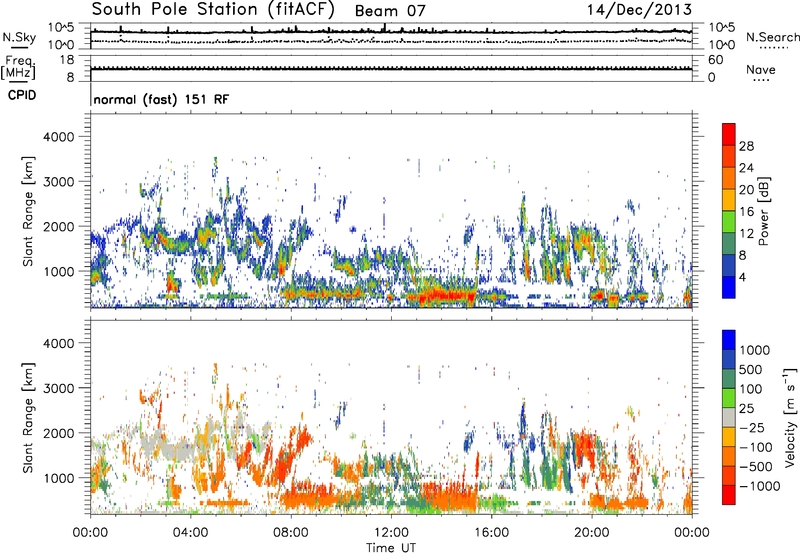Click the '-100' label on Velocity colorbar
Viewport: 800px width, 554px height.
click(x=756, y=447)
